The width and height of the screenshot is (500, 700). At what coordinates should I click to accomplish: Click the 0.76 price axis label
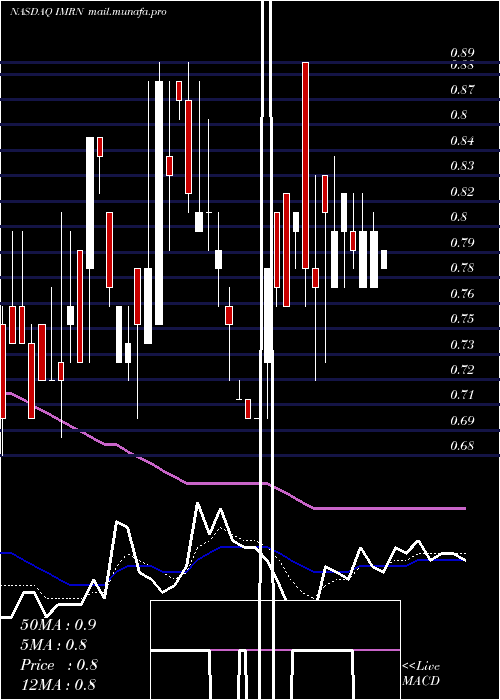point(462,294)
